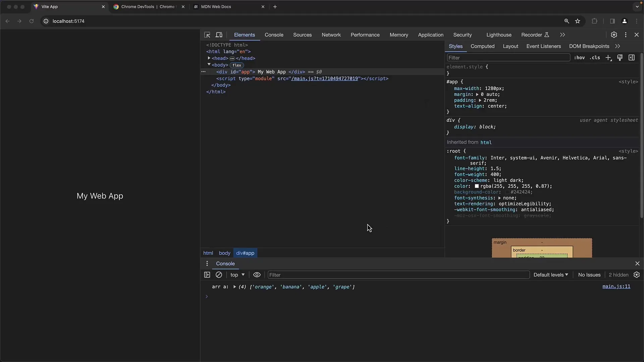The image size is (644, 362).
Task: Switch to MDN Web Docs browser tab
Action: (x=228, y=7)
